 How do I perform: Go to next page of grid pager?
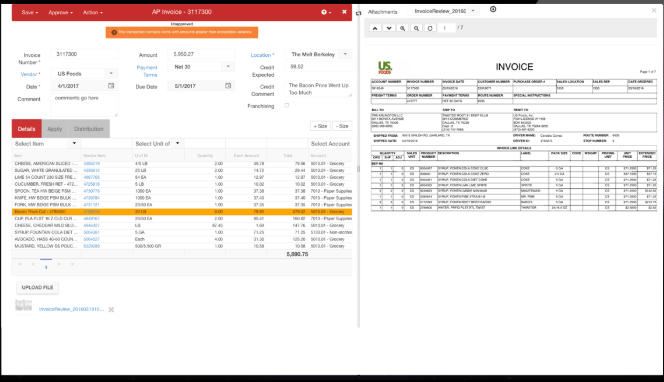click(x=59, y=264)
